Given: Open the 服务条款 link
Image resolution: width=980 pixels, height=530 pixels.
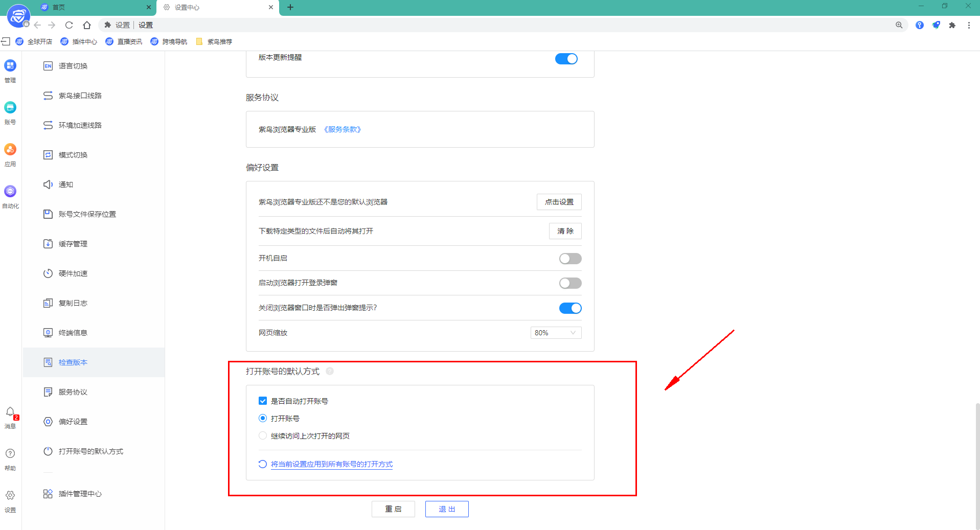Looking at the screenshot, I should [x=342, y=129].
